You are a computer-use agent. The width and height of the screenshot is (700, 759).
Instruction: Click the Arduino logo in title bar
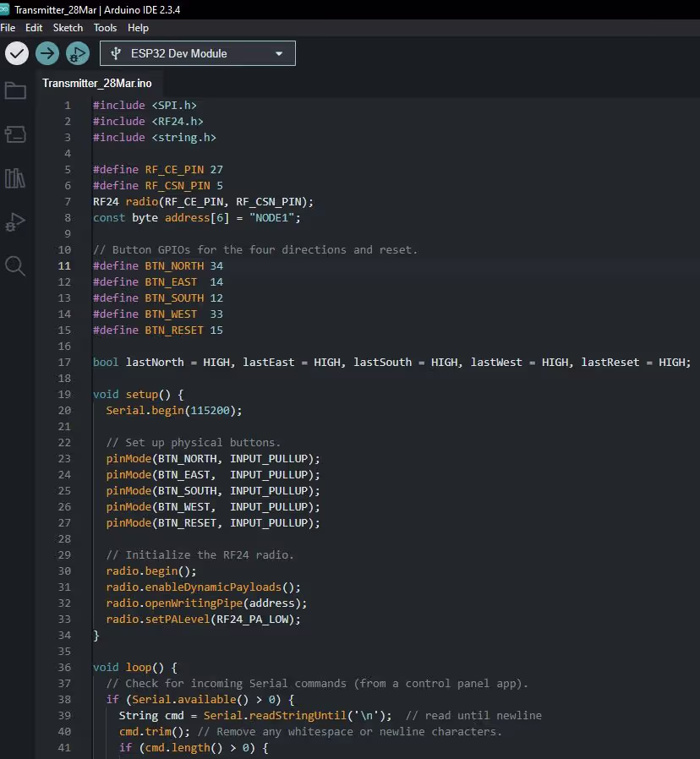tap(6, 9)
